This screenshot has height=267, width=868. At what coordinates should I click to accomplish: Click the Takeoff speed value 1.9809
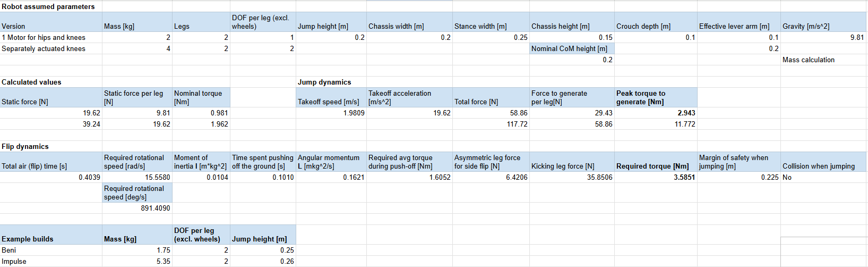[331, 113]
